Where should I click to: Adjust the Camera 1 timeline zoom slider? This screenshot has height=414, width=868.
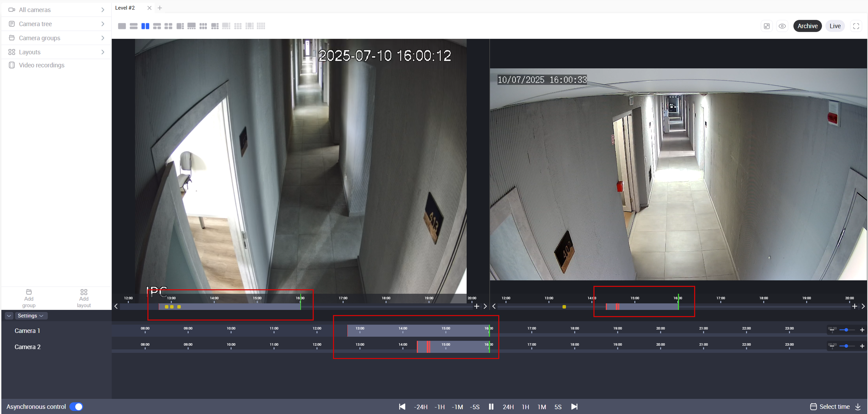click(x=846, y=330)
